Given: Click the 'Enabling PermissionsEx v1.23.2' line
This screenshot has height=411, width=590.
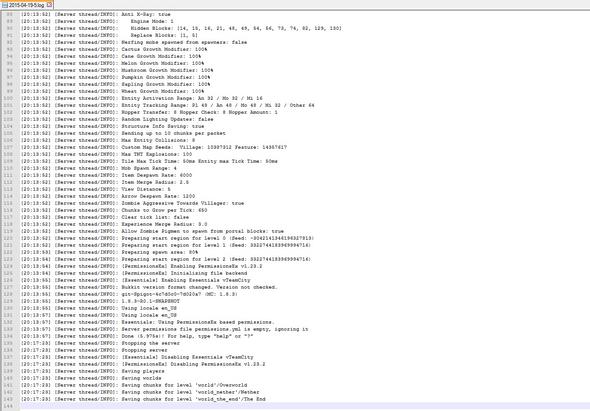Looking at the screenshot, I should [141, 266].
